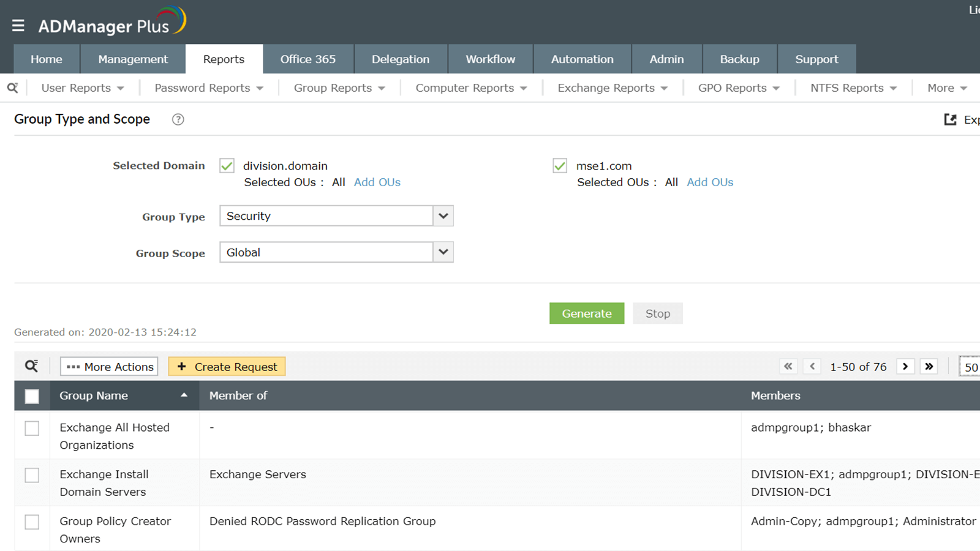
Task: Click Add OUs link for mse1.com
Action: click(x=710, y=182)
